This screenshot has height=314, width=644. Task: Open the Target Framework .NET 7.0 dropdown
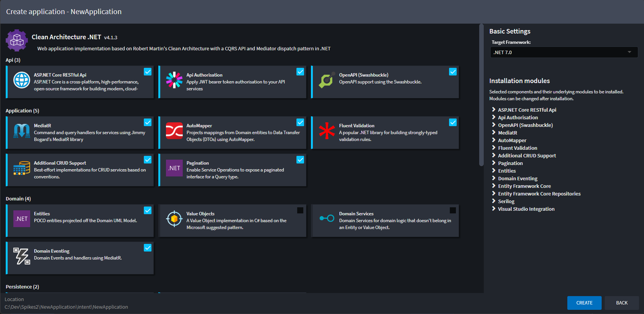[x=564, y=52]
